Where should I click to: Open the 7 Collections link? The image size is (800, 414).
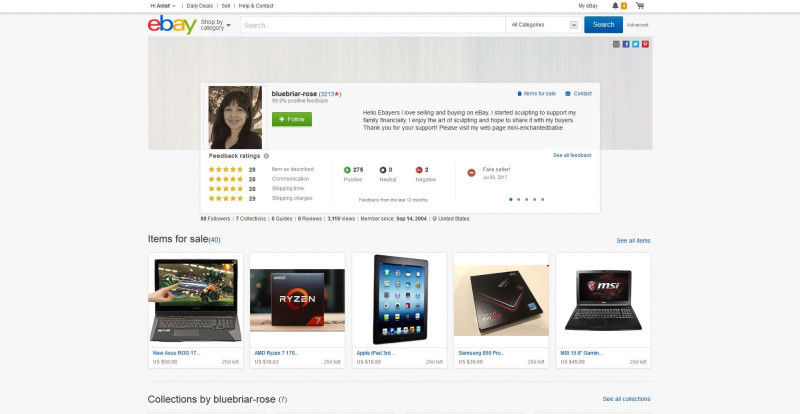[x=251, y=219]
